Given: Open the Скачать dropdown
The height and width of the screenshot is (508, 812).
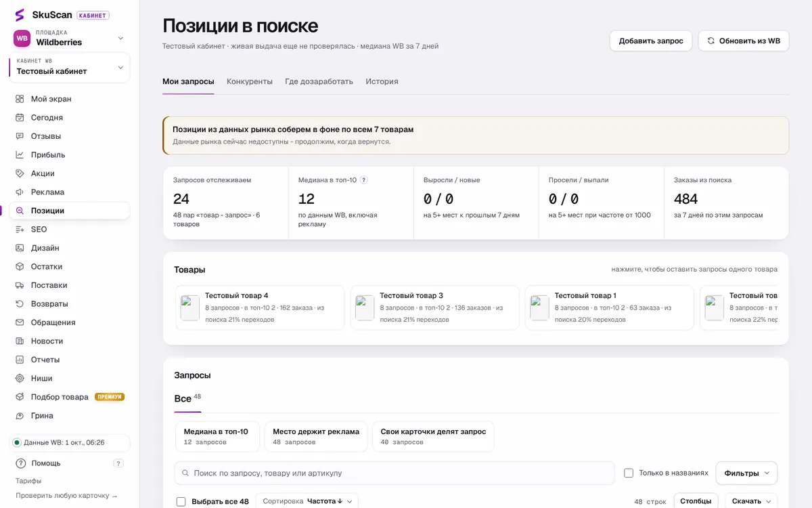Looking at the screenshot, I should pyautogui.click(x=751, y=501).
